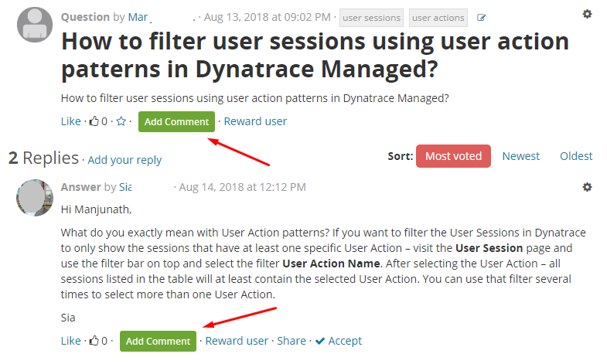Open the question's gear settings icon
Screen dimensions: 607x364
coord(587,15)
